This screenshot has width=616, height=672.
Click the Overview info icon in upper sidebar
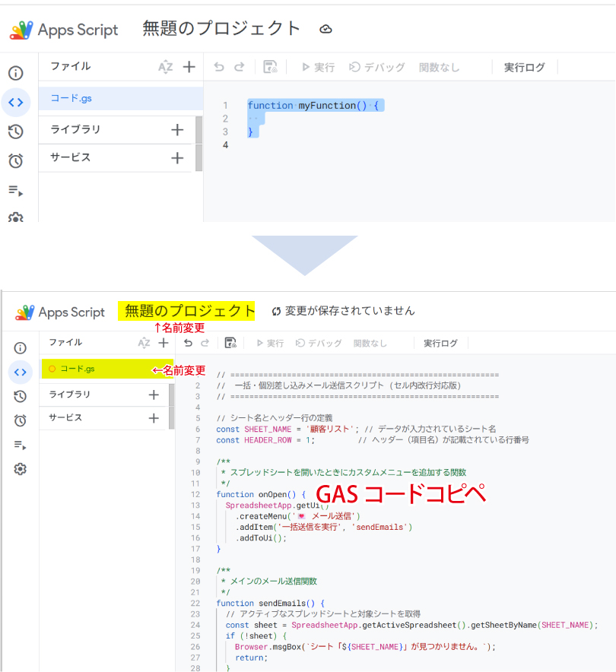(15, 74)
